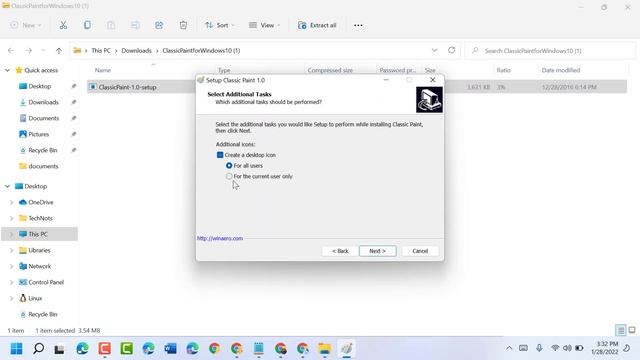Screen dimensions: 640x360
Task: Open Downloads in Quick access
Action: point(43,102)
